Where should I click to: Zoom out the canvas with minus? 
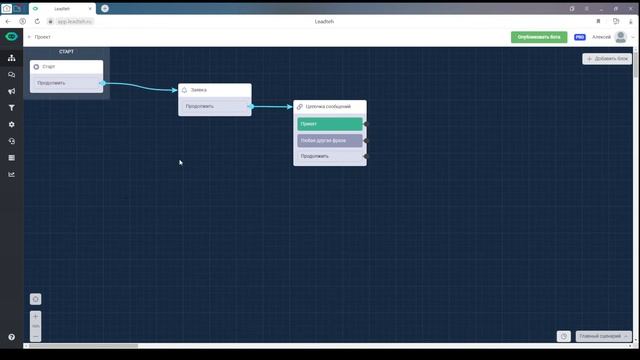[x=36, y=336]
